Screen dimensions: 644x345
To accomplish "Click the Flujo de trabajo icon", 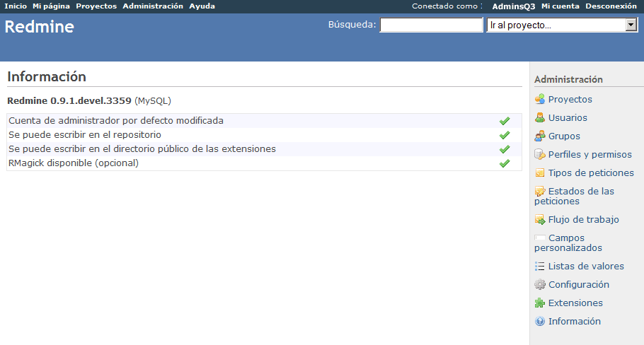I will (x=540, y=219).
